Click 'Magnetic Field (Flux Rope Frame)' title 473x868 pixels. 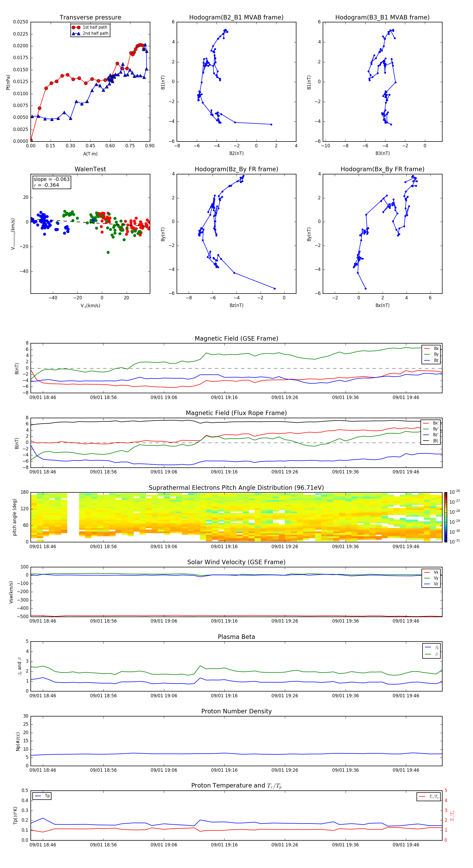(x=236, y=413)
